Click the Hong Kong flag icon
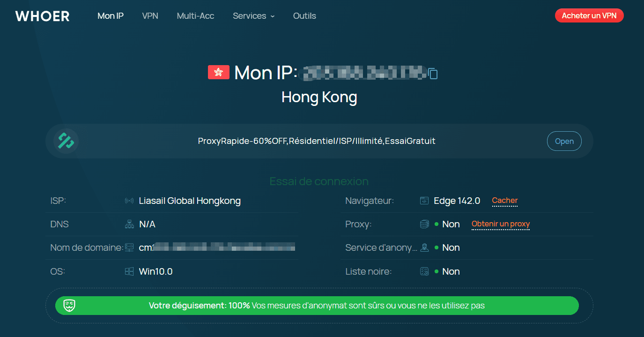This screenshot has height=337, width=644. point(219,72)
